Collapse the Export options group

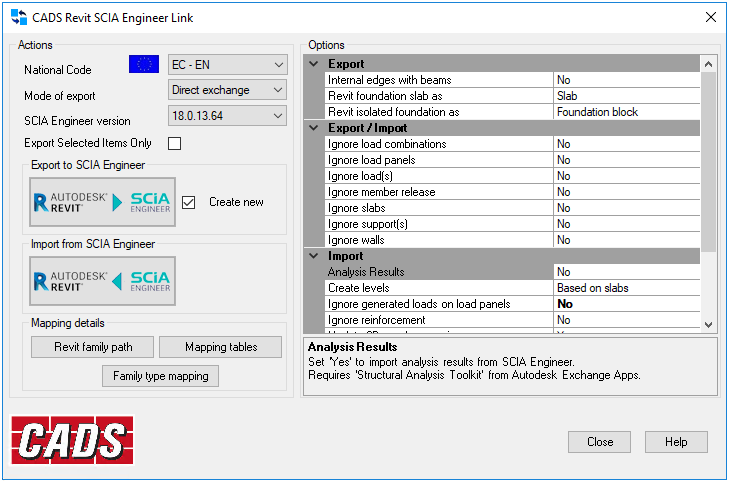click(314, 64)
